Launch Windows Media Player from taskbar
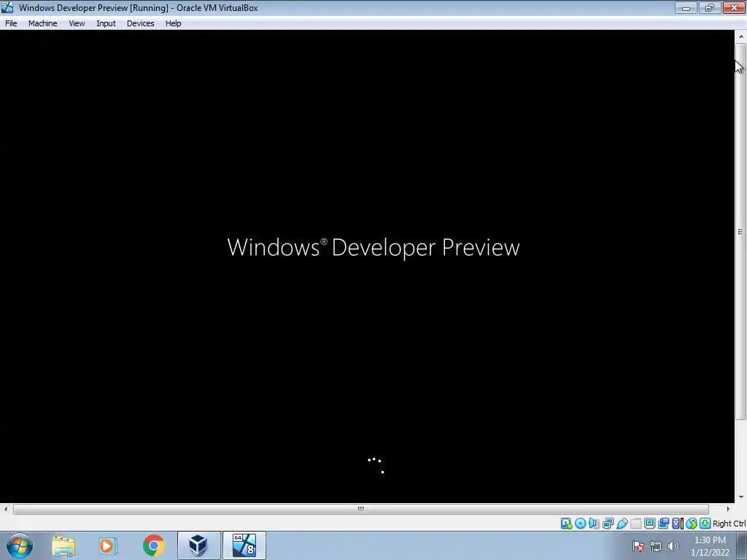 pyautogui.click(x=108, y=545)
